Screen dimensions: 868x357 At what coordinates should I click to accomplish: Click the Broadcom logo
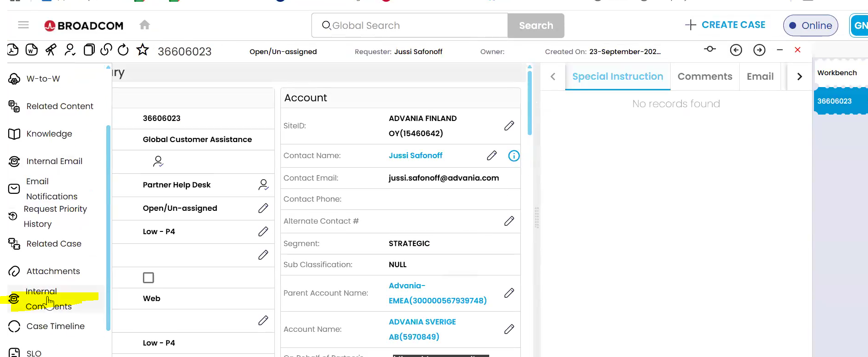click(x=84, y=26)
